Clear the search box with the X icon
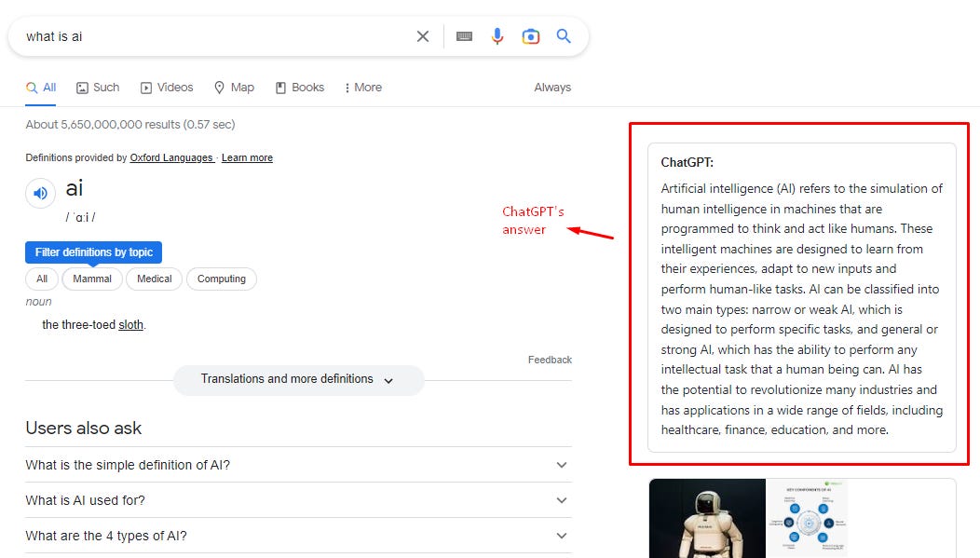Viewport: 980px width, 558px height. (x=423, y=36)
